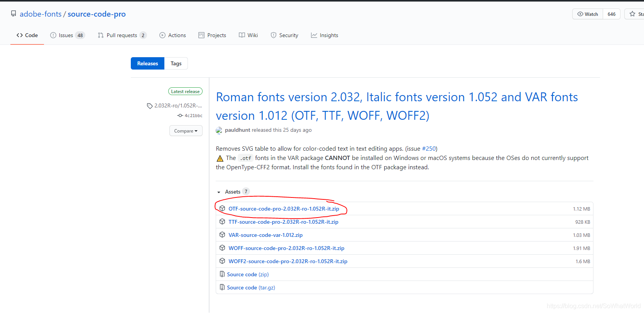Image resolution: width=644 pixels, height=313 pixels.
Task: Switch to the Tags view
Action: [x=176, y=63]
